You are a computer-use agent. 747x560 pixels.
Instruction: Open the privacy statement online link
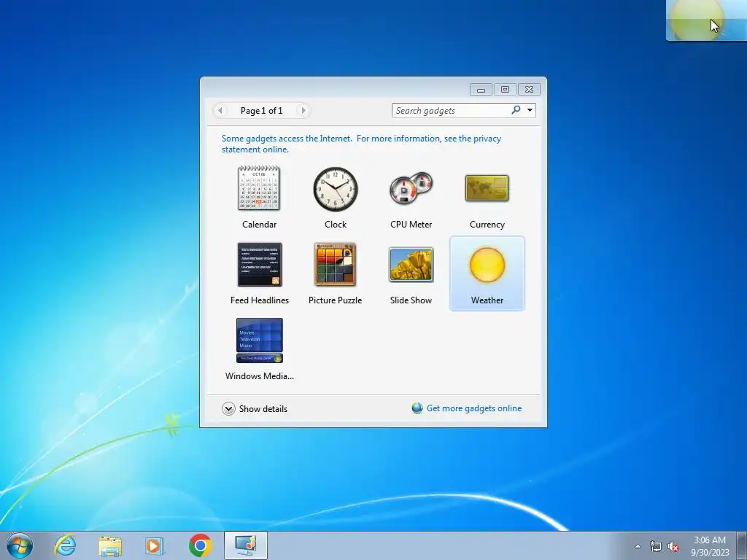click(x=361, y=144)
